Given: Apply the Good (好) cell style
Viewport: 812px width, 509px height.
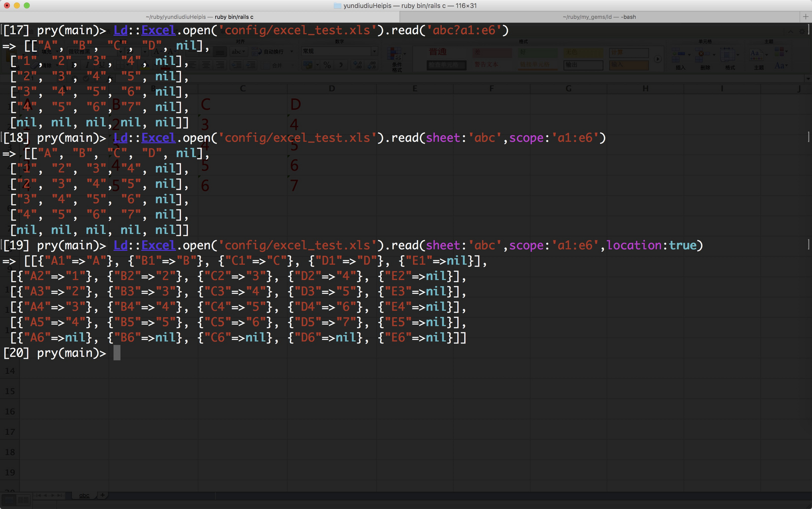Looking at the screenshot, I should [538, 52].
